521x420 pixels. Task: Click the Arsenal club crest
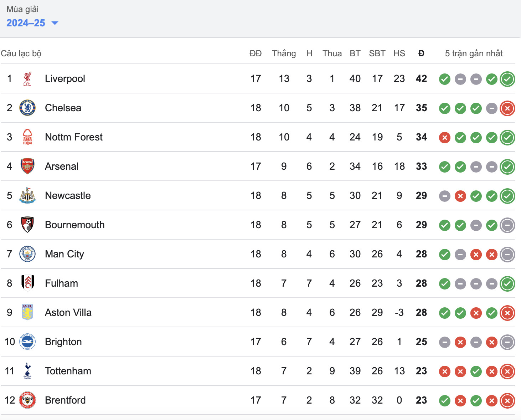27,167
